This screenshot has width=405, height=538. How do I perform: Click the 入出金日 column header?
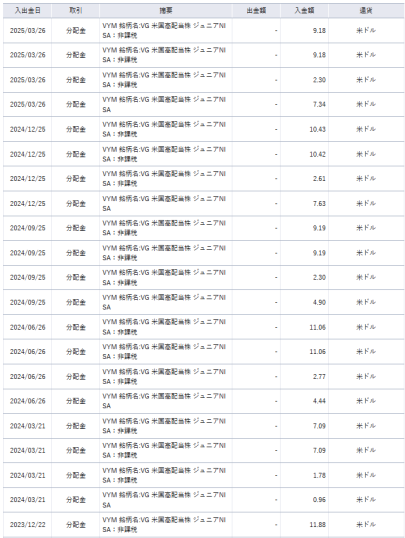27,11
